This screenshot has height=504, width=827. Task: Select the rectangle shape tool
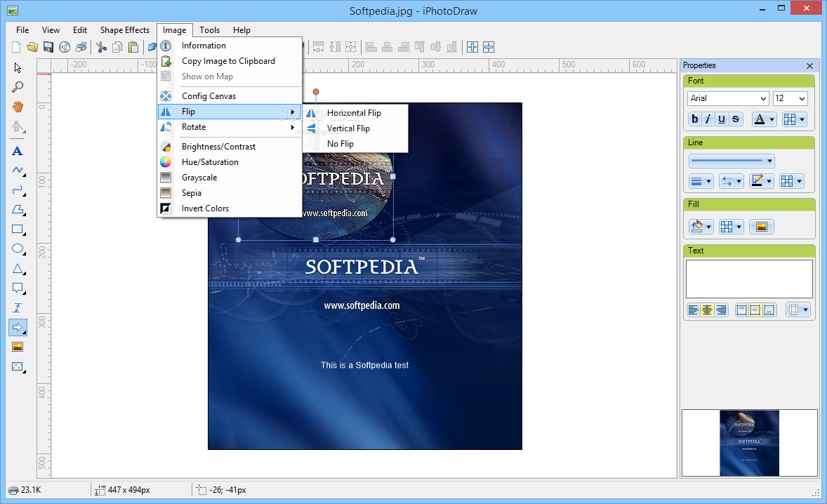click(18, 230)
